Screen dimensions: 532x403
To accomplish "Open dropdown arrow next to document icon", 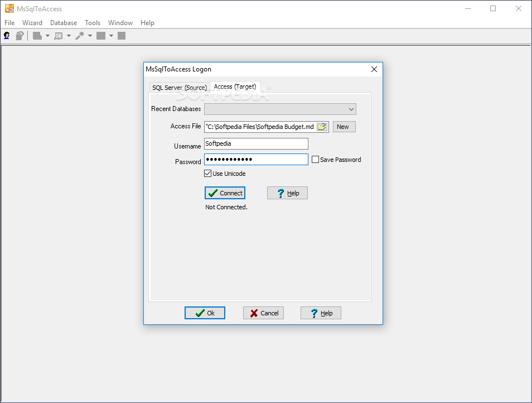I will coord(47,36).
